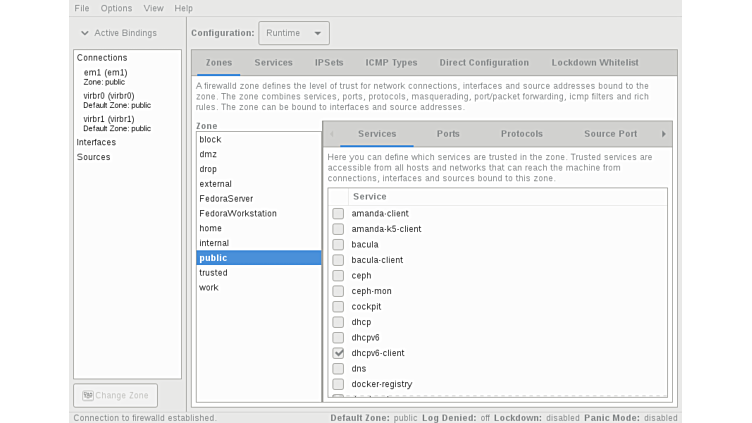
Task: Open the Configuration Runtime dropdown
Action: click(293, 33)
